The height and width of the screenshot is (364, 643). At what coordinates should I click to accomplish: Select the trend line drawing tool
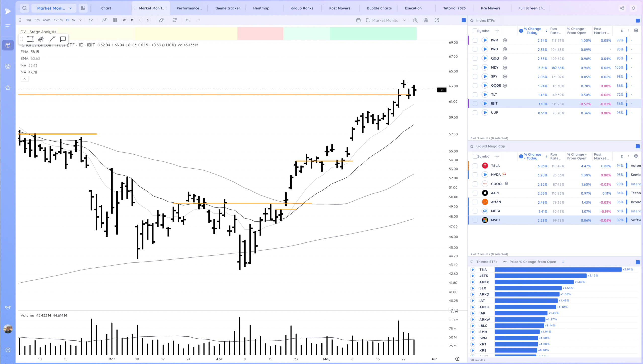tap(52, 39)
